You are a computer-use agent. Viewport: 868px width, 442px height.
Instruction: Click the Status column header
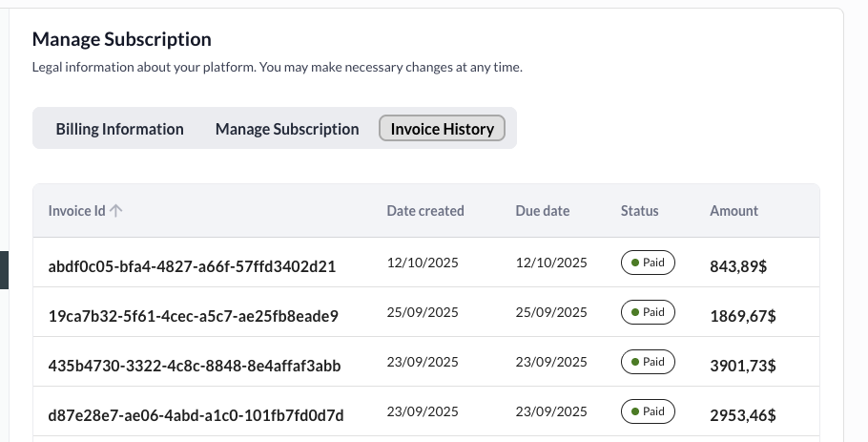coord(639,211)
